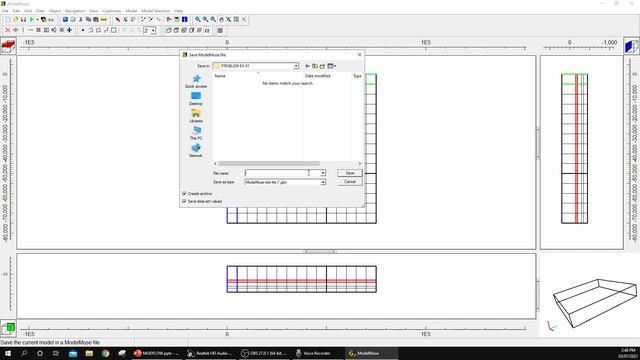The height and width of the screenshot is (360, 640).
Task: Open the Customize menu
Action: point(111,11)
